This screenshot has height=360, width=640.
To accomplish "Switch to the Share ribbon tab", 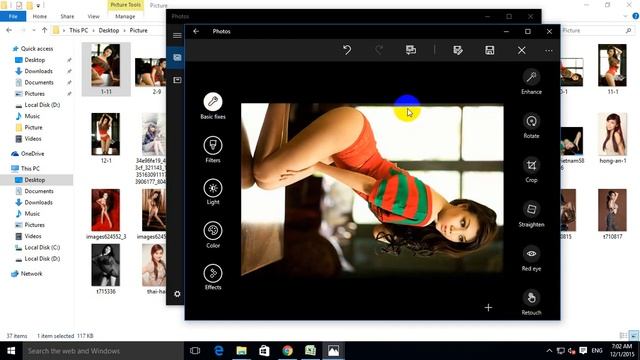I will pyautogui.click(x=67, y=16).
